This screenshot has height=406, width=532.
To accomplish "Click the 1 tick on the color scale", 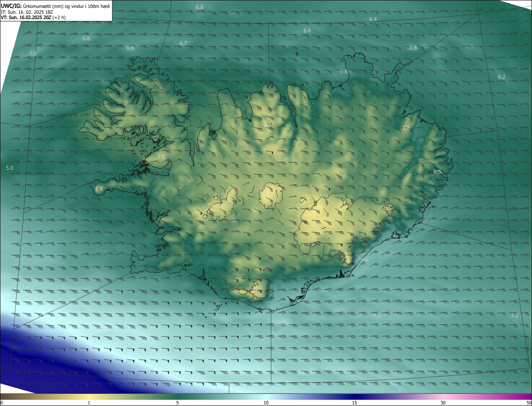I will click(x=89, y=403).
